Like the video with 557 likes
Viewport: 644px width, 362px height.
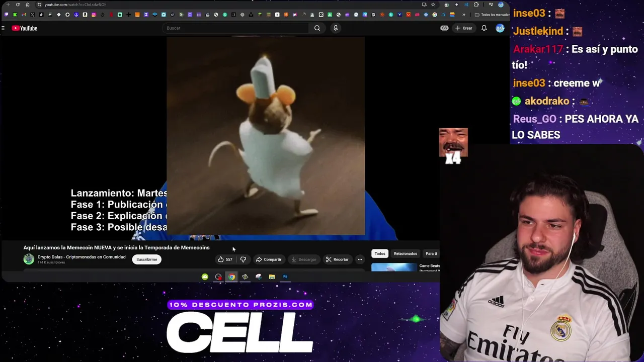tap(225, 259)
